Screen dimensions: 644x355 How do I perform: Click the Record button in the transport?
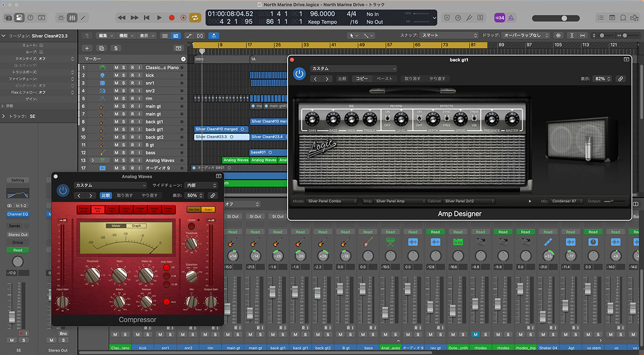[172, 18]
